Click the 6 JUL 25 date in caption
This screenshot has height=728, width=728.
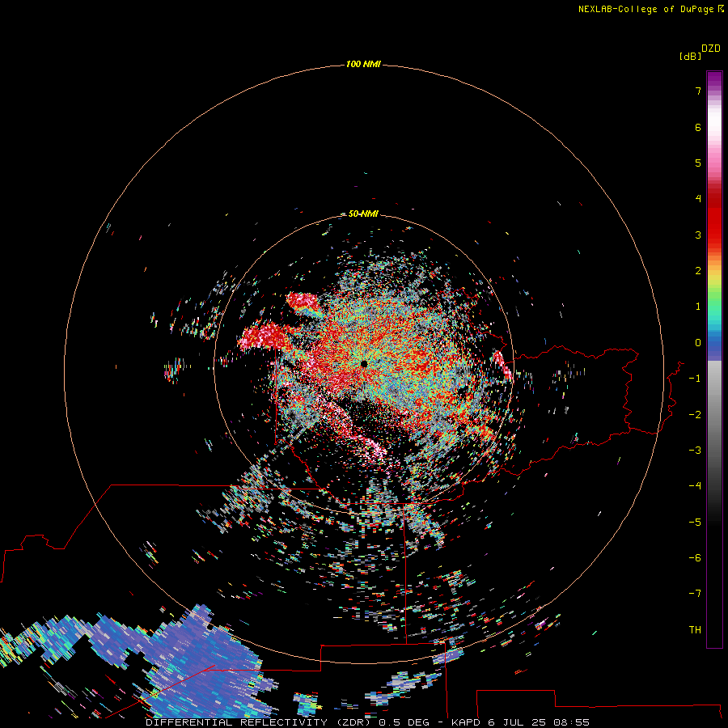[x=516, y=722]
